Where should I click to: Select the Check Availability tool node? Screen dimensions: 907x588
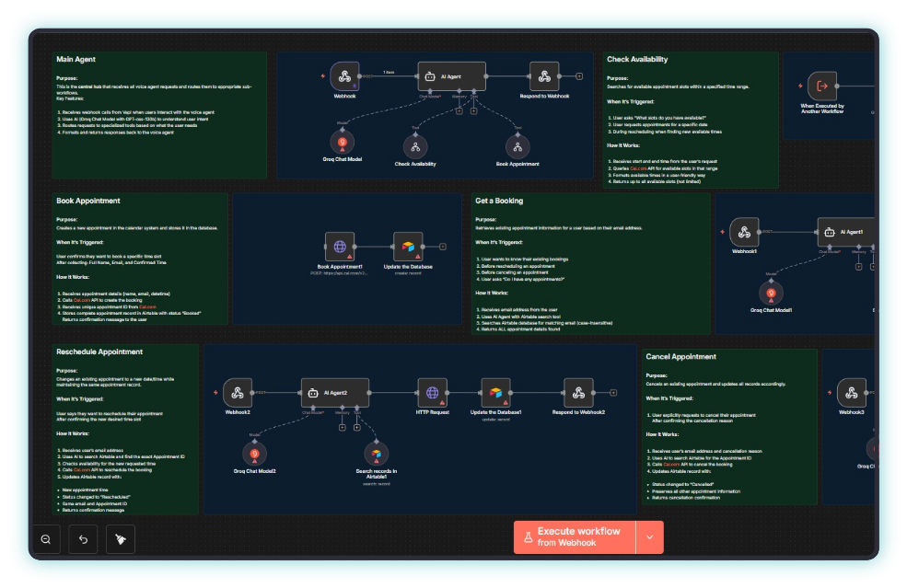tap(415, 145)
